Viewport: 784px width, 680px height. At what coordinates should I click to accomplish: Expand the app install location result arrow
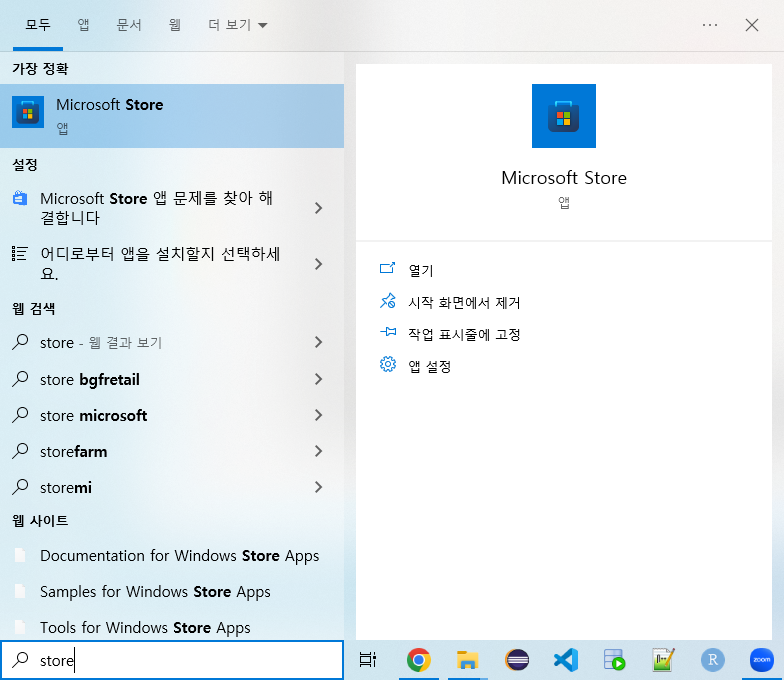(x=318, y=264)
